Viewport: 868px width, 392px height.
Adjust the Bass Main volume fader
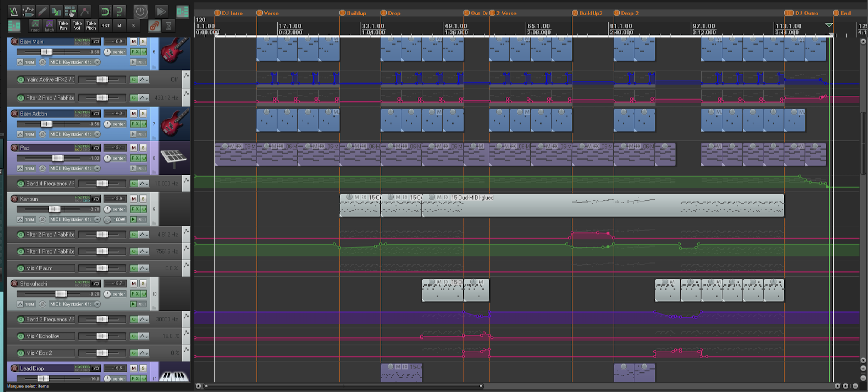pyautogui.click(x=46, y=52)
